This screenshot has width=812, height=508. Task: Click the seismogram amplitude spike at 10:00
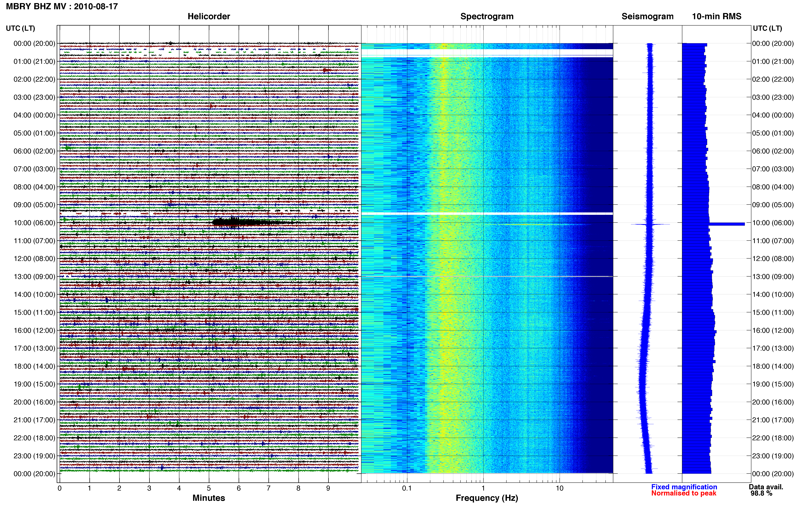650,224
